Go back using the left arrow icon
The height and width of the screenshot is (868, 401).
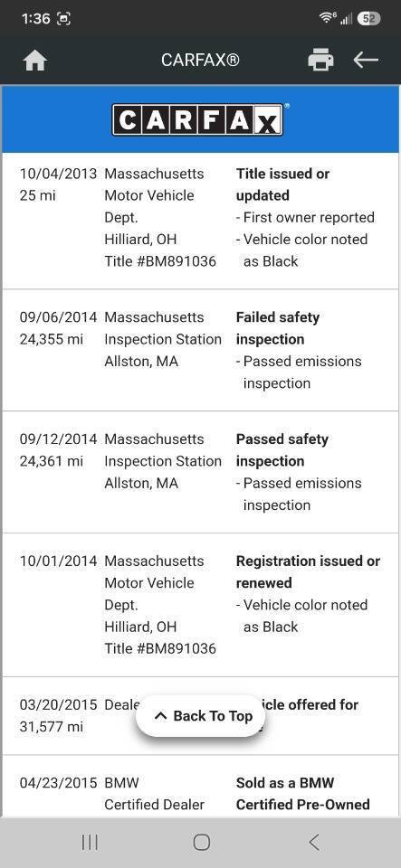366,60
